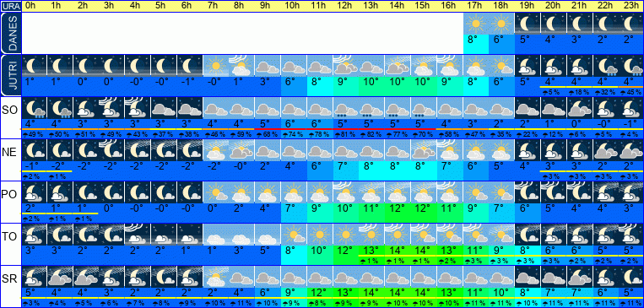This screenshot has width=644, height=308.
Task: Select the windy moon icon for TO at 4h
Action: point(138,235)
